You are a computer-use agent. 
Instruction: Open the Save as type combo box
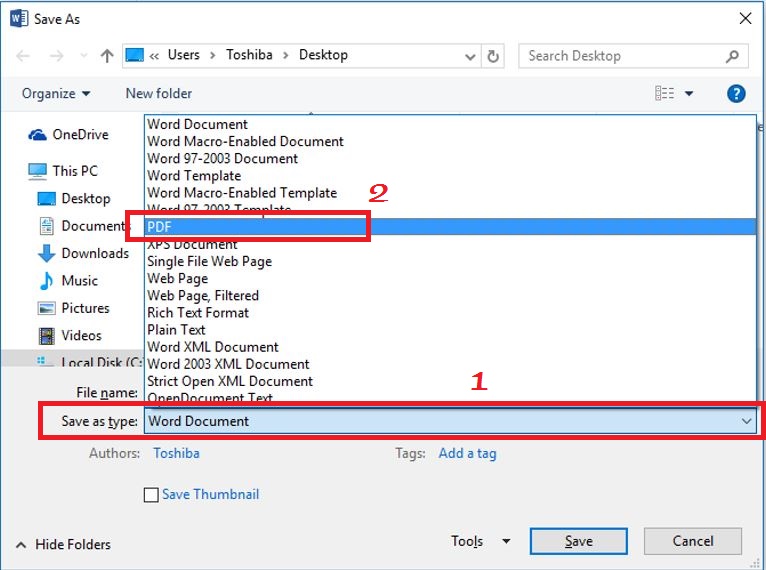tap(450, 421)
